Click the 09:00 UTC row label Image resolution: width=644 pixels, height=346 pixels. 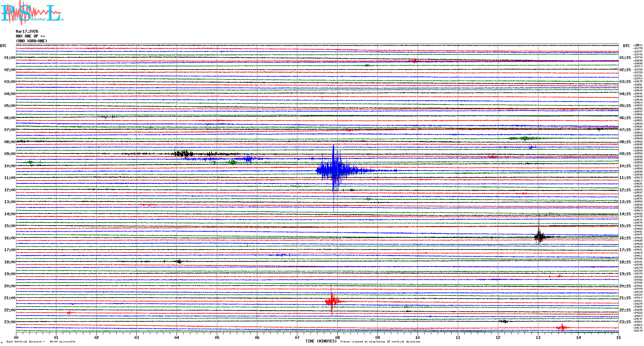pyautogui.click(x=10, y=154)
